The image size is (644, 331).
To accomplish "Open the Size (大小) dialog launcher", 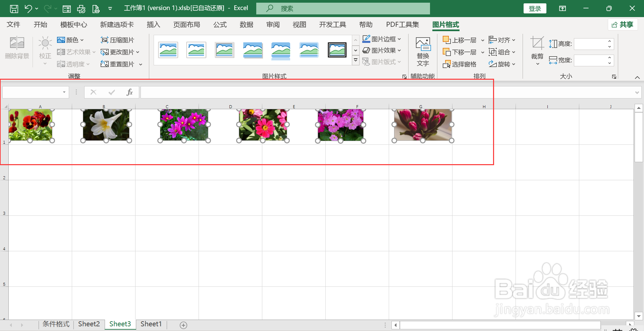I will pyautogui.click(x=614, y=77).
